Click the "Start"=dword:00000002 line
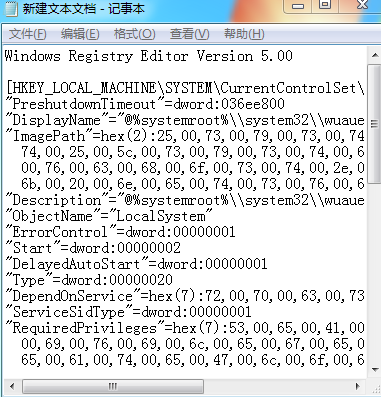Screen dimensions: 381x397 tap(93, 248)
